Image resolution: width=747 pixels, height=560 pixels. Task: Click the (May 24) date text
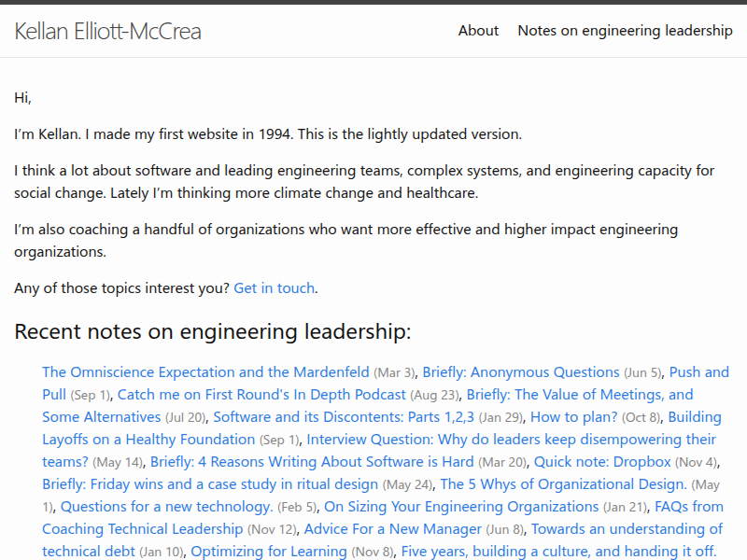tap(407, 484)
